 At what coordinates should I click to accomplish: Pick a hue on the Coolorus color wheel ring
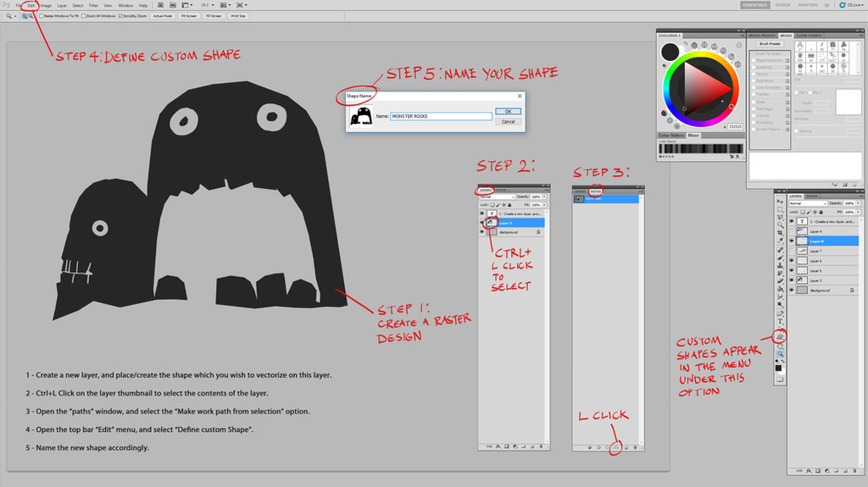point(701,55)
